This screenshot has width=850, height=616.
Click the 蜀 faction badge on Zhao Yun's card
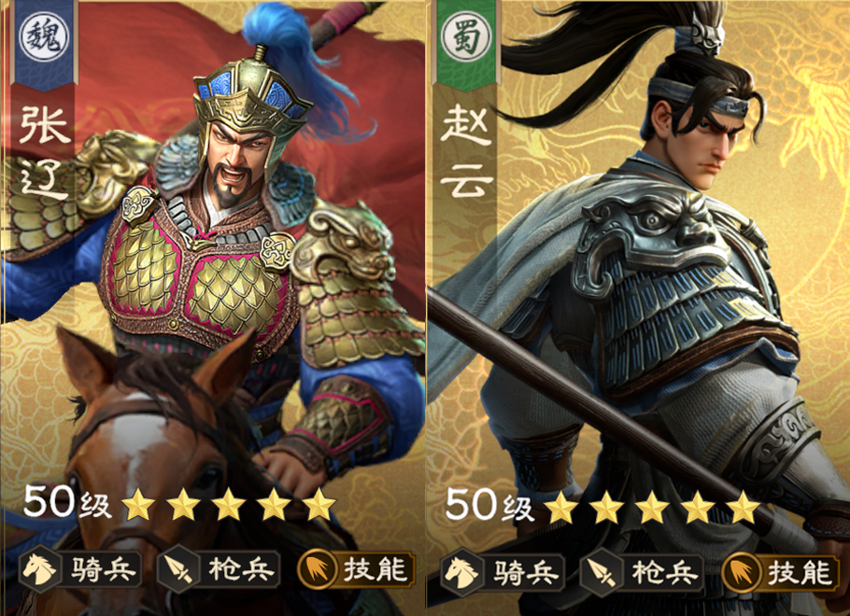[466, 36]
